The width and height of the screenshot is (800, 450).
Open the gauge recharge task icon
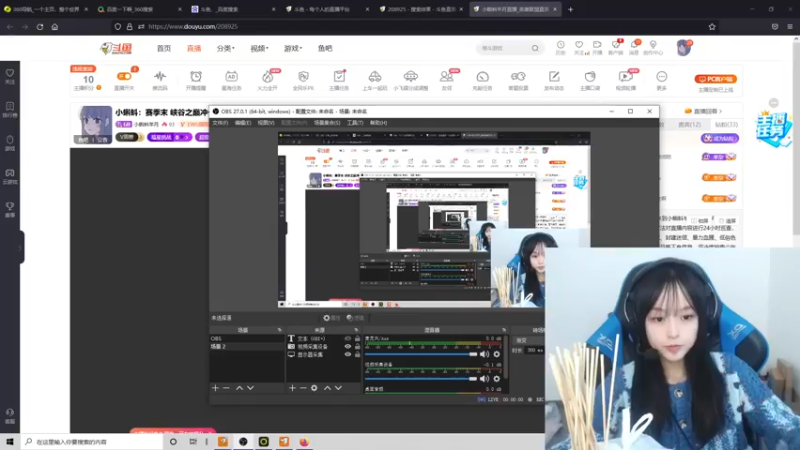[482, 77]
